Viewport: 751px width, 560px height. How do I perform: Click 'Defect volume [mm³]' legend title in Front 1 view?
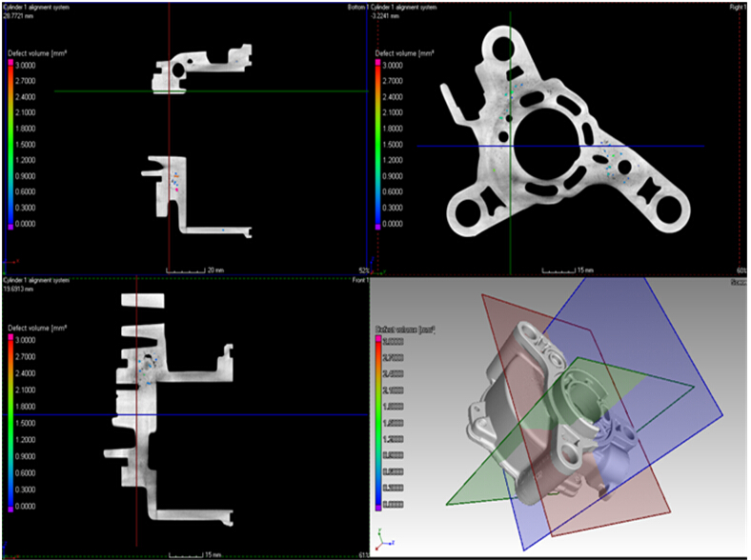pos(37,328)
